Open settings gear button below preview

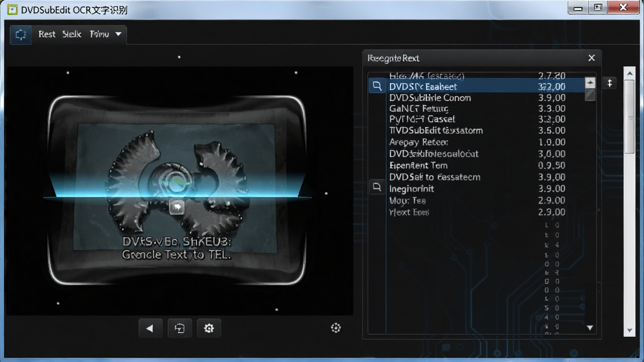tap(209, 328)
